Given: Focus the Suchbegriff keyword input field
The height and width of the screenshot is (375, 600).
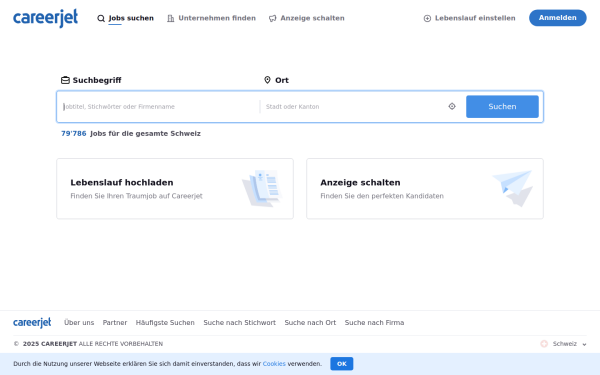Looking at the screenshot, I should click(158, 107).
